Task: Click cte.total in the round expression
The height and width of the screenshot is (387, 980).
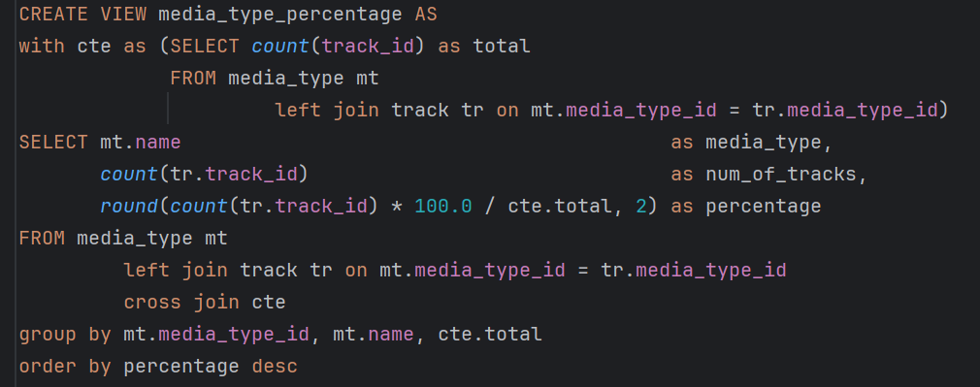Action: pyautogui.click(x=559, y=207)
